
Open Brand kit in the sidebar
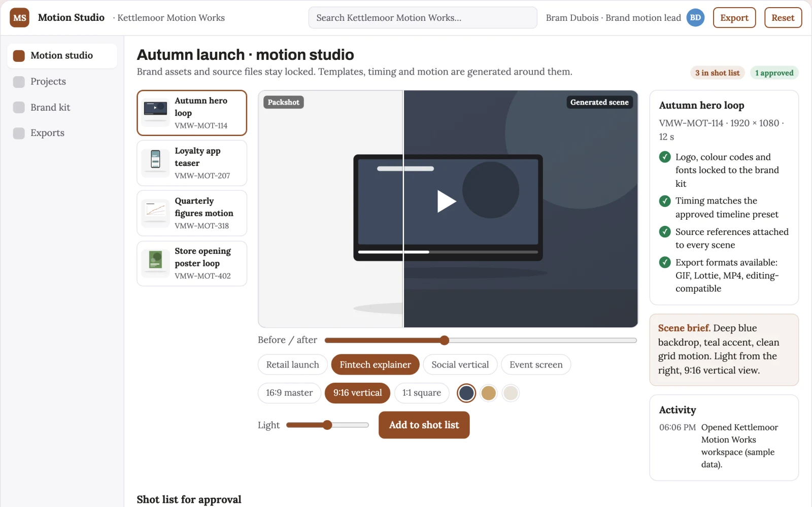[x=62, y=108]
